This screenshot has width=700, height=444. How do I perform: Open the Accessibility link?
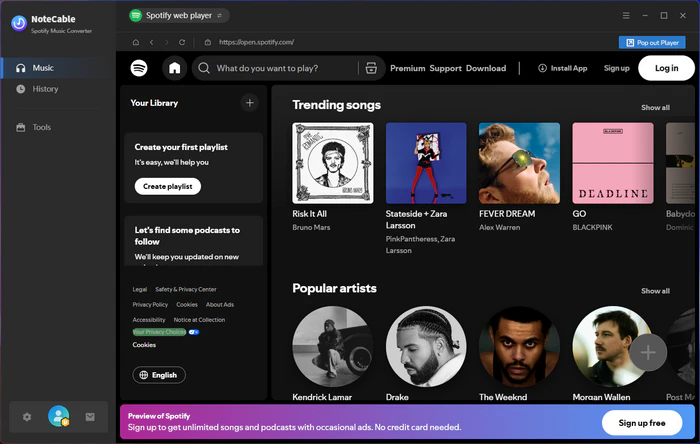(x=149, y=320)
